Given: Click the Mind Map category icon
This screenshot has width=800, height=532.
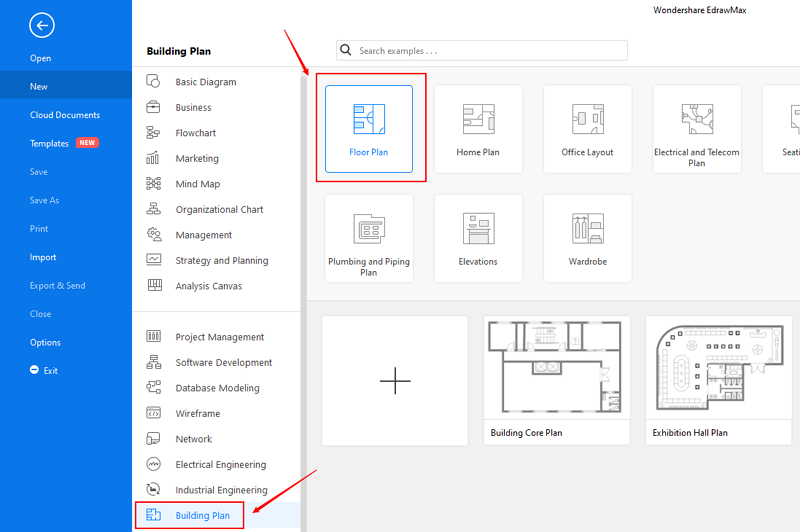Looking at the screenshot, I should pyautogui.click(x=153, y=183).
